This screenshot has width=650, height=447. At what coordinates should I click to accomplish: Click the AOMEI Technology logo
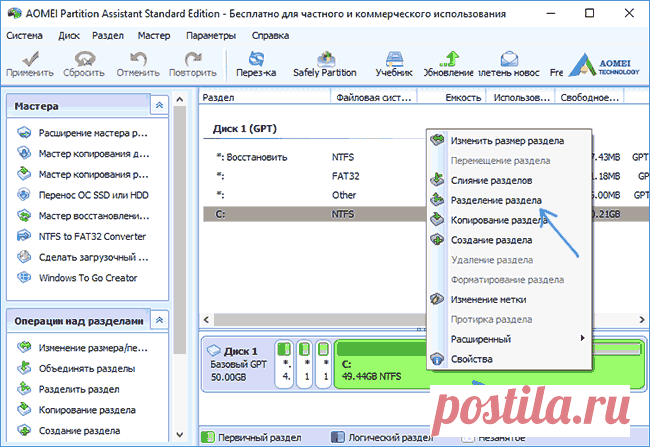click(x=604, y=65)
